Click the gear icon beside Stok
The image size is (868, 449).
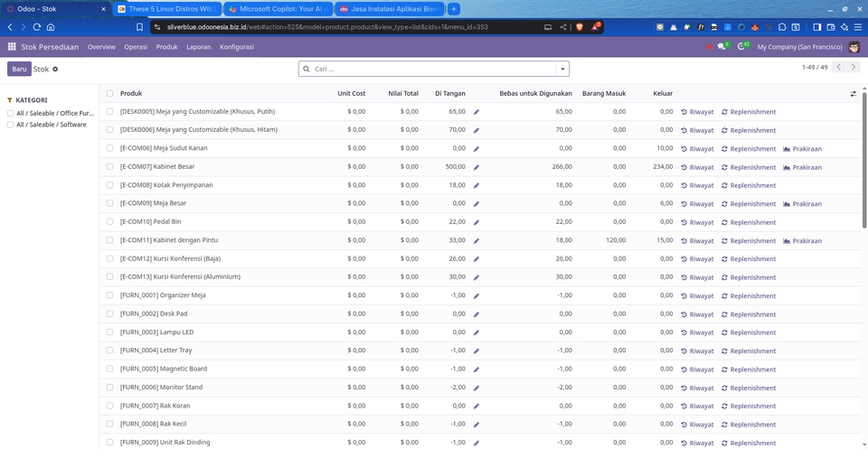pyautogui.click(x=55, y=69)
